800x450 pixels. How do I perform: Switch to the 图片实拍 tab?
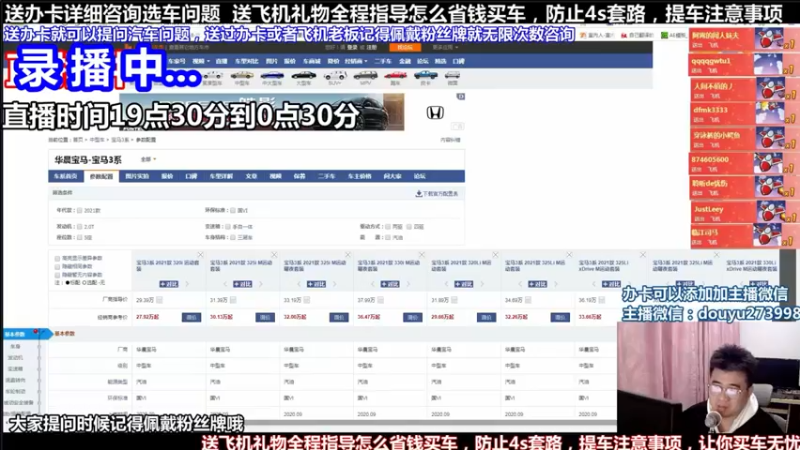137,176
